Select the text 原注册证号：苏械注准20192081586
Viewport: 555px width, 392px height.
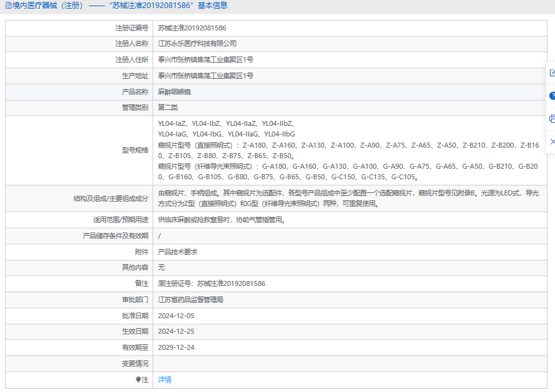point(211,283)
